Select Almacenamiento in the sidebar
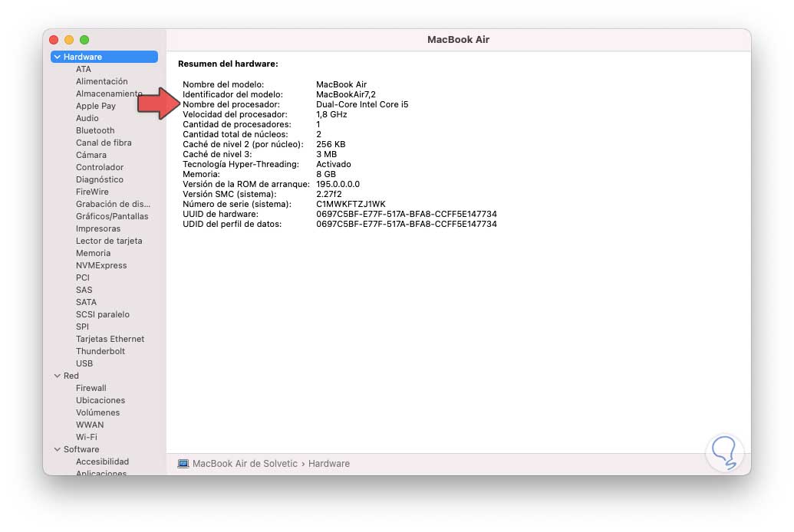This screenshot has height=532, width=794. point(108,94)
